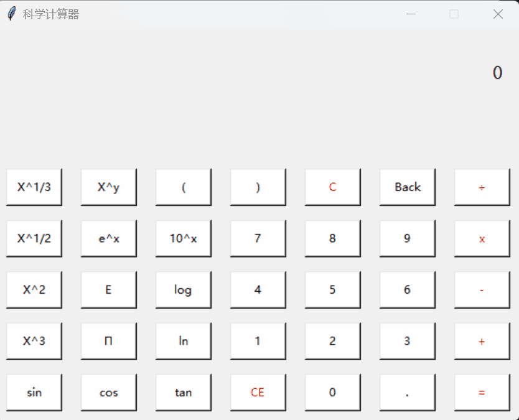Click the 10^x button

(x=184, y=239)
